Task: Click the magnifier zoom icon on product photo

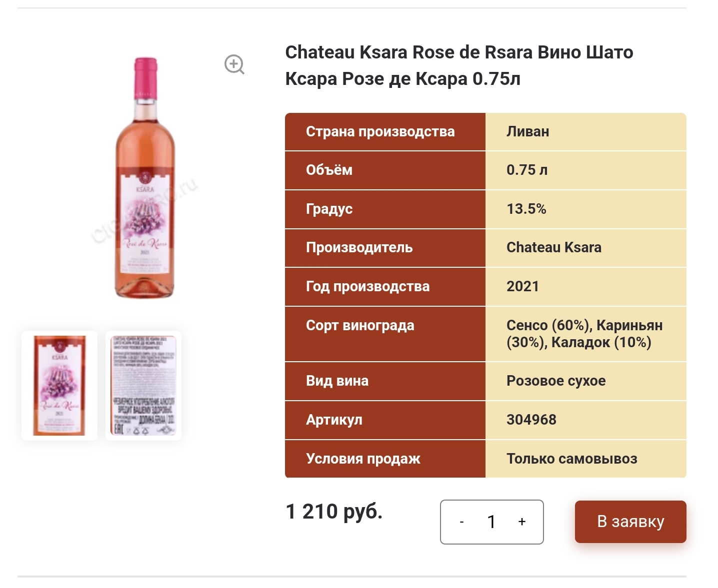Action: point(234,64)
